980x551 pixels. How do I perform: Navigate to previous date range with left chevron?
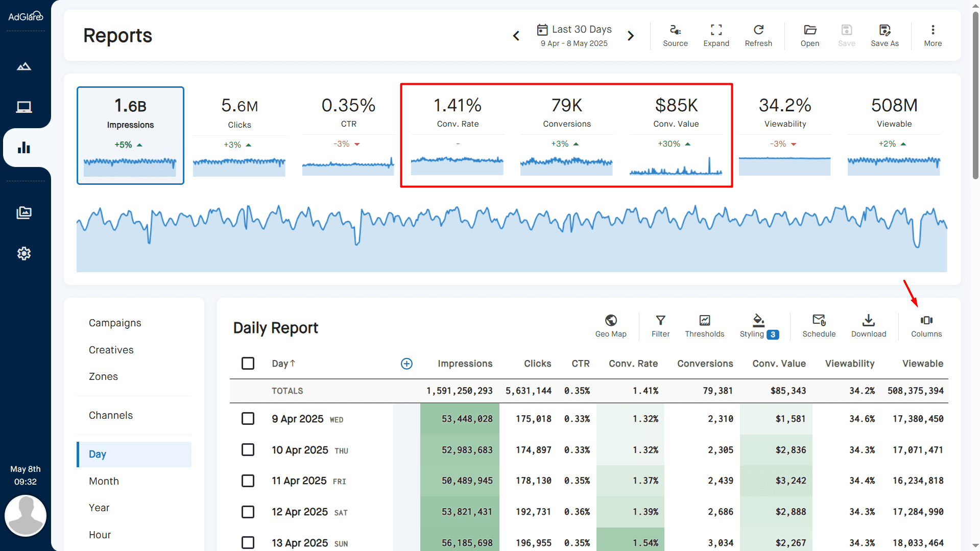[516, 36]
